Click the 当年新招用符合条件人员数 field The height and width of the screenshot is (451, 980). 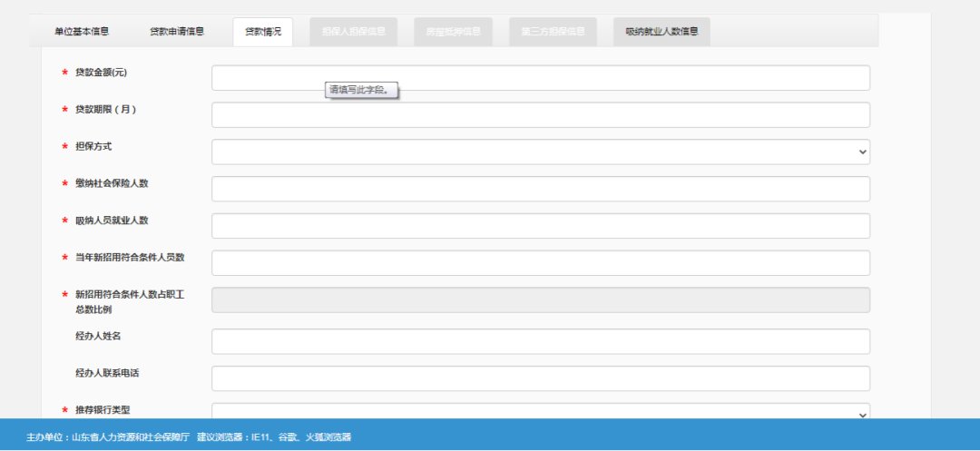[540, 263]
